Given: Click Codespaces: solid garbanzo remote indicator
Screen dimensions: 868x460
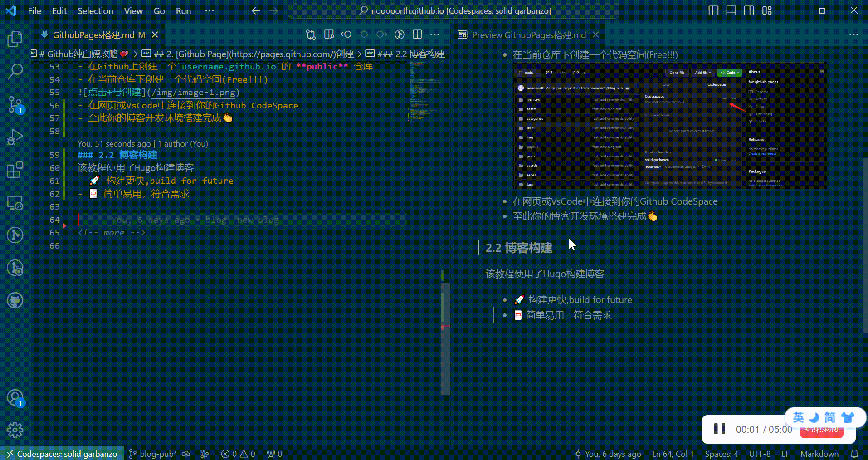Looking at the screenshot, I should click(x=62, y=454).
